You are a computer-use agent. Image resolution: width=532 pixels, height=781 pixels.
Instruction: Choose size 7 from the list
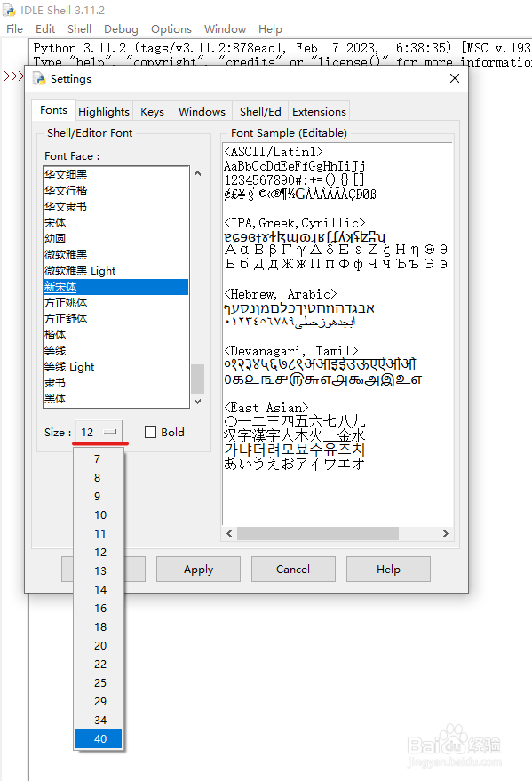click(x=99, y=459)
